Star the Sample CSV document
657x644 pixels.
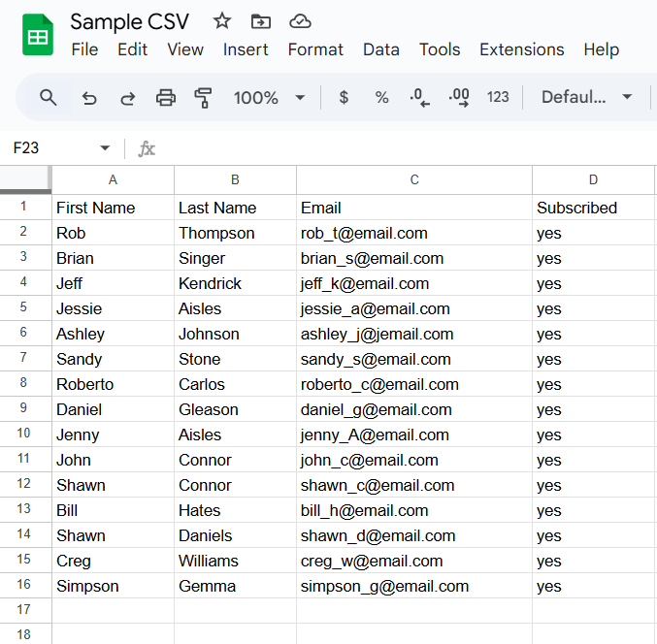coord(222,21)
